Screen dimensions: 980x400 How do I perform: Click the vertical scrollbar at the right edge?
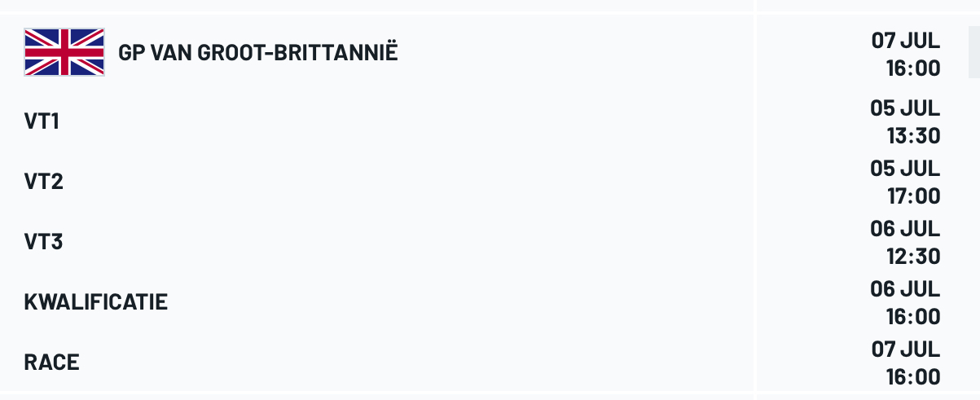973,52
